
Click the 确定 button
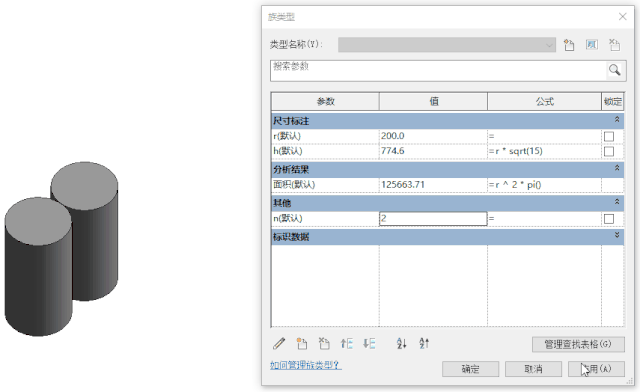[x=470, y=369]
